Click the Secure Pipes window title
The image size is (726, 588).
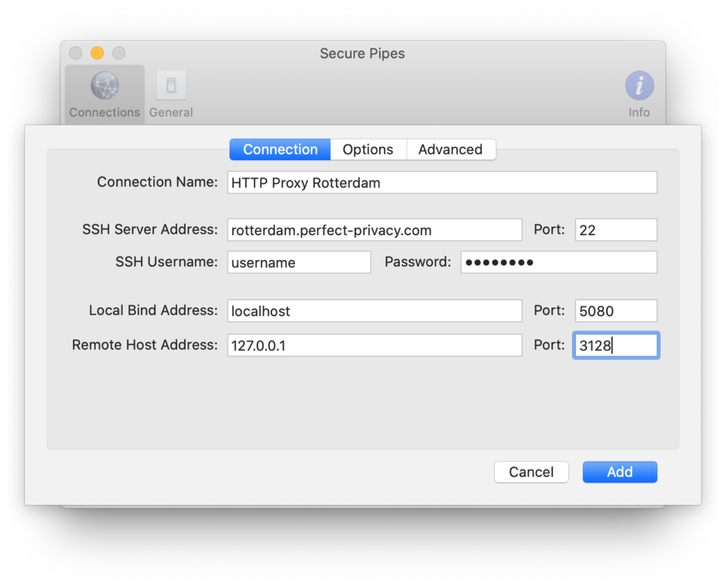(362, 54)
